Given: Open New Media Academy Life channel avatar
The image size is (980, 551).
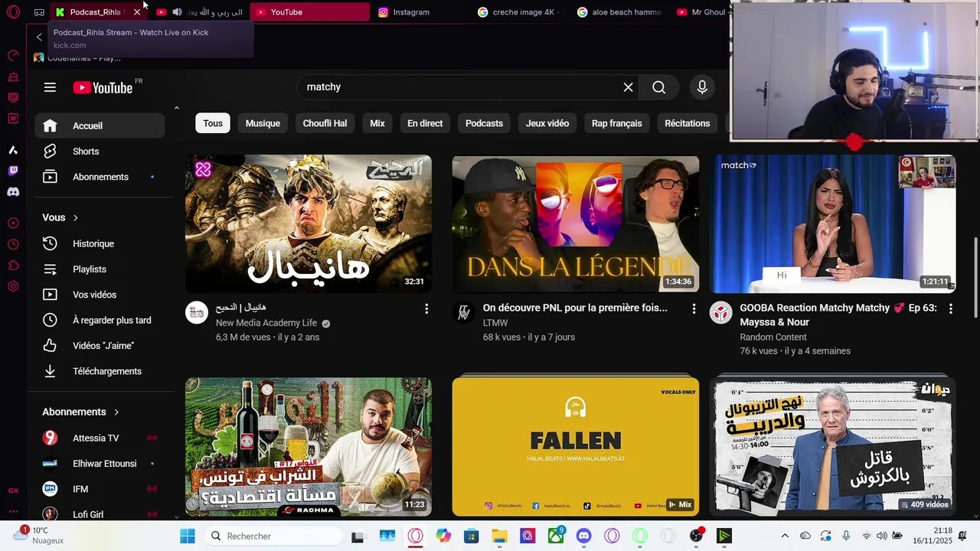Looking at the screenshot, I should (x=197, y=312).
